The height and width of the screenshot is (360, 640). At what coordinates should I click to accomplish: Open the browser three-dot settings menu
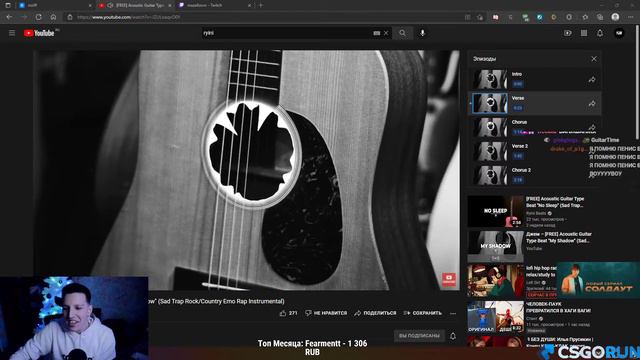[x=630, y=17]
